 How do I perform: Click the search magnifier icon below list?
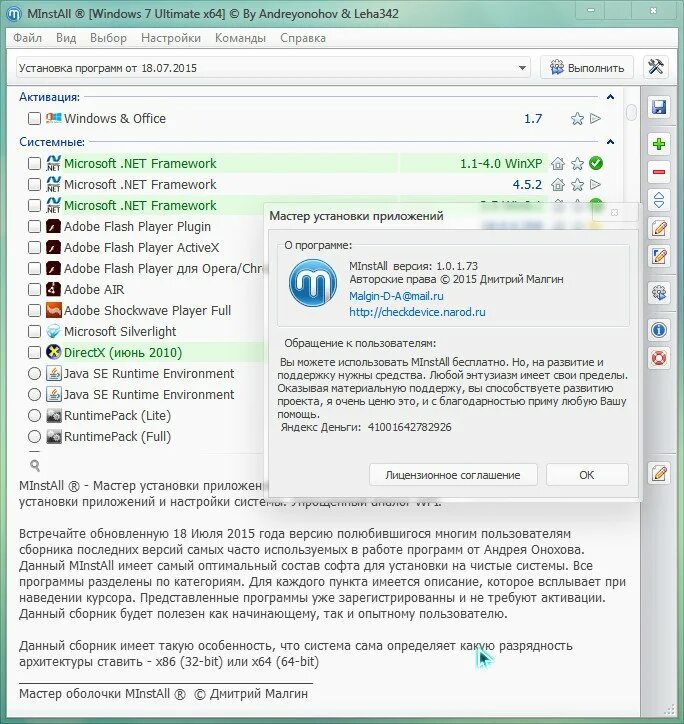coord(35,465)
